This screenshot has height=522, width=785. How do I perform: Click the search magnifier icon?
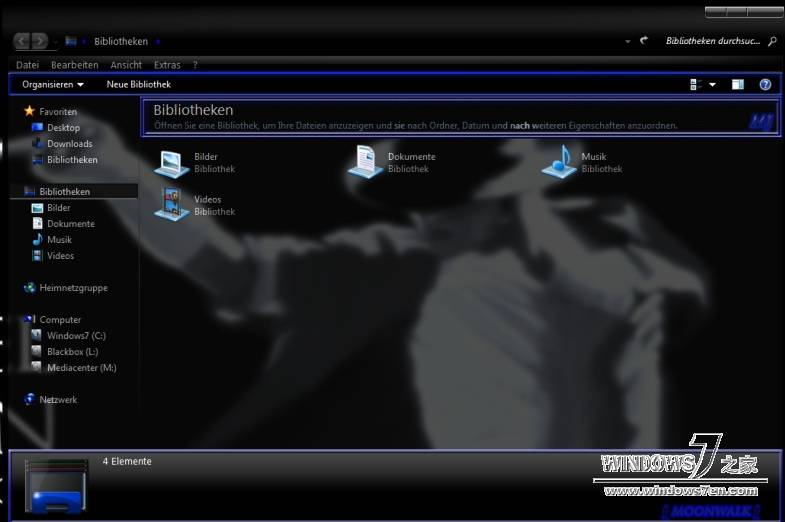(x=772, y=42)
